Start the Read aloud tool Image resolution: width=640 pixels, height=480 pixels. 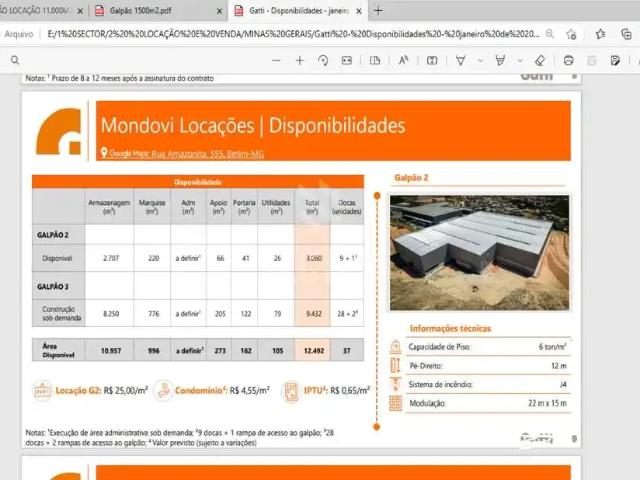point(404,60)
